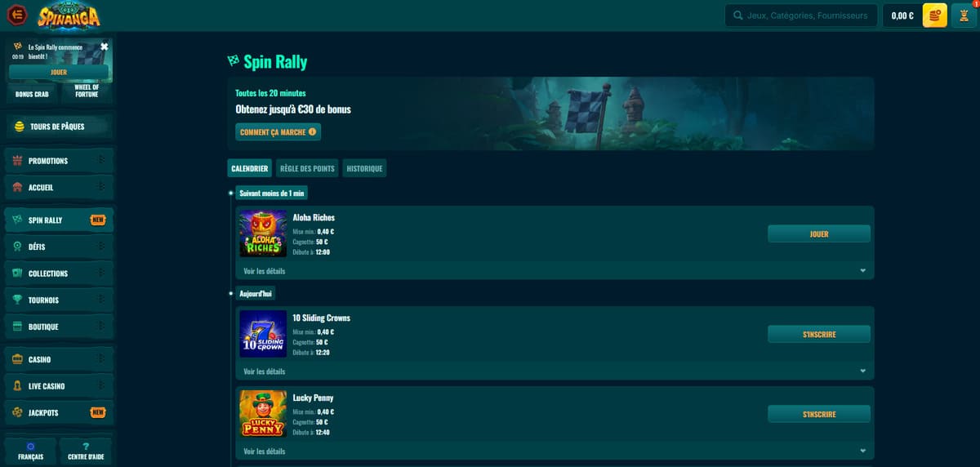
Task: Open the Lucky Penny game thumbnail
Action: [x=263, y=414]
